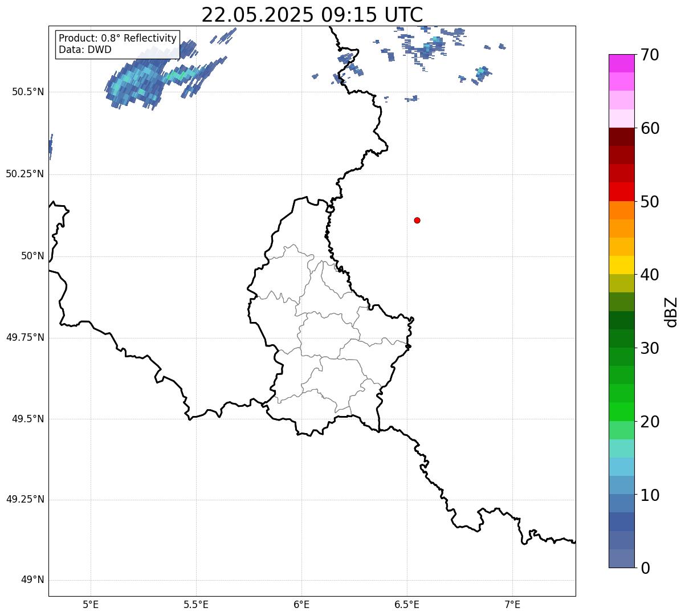The image size is (685, 616).
Task: Click the '49.5°N' latitude label
Action: click(28, 419)
